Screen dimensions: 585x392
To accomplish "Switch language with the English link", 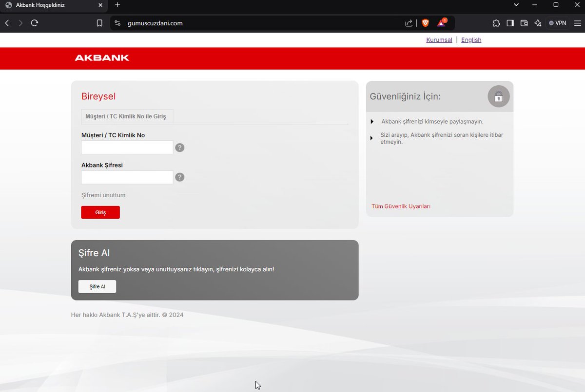I will (471, 40).
